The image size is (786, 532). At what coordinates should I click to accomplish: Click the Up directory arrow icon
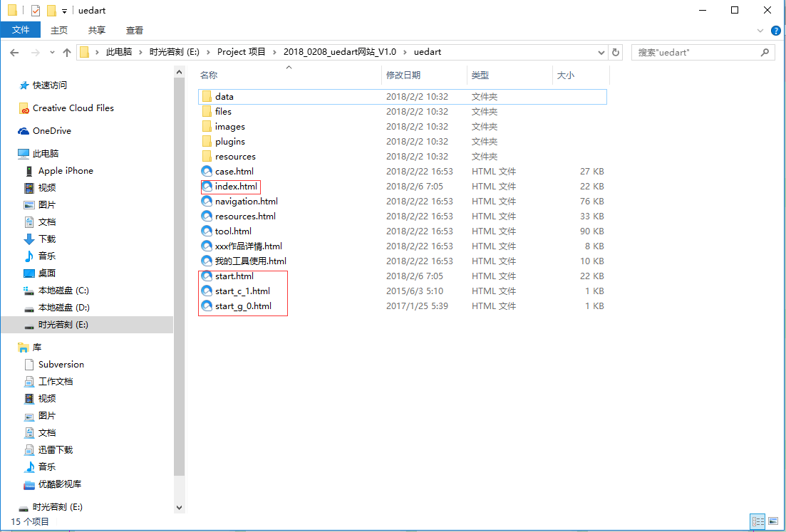pos(67,53)
